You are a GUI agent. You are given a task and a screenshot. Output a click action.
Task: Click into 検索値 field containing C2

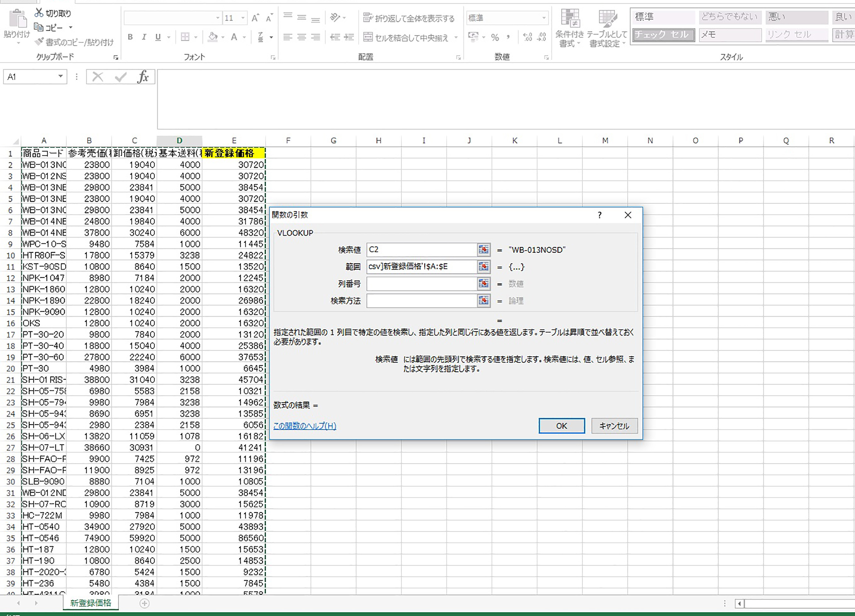click(421, 250)
